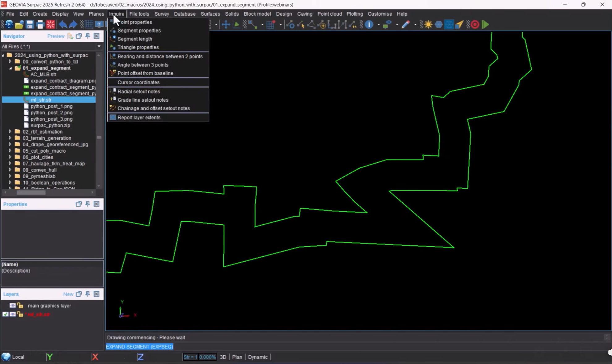Click the blue Undo arrow icon
This screenshot has width=612, height=364.
click(63, 24)
